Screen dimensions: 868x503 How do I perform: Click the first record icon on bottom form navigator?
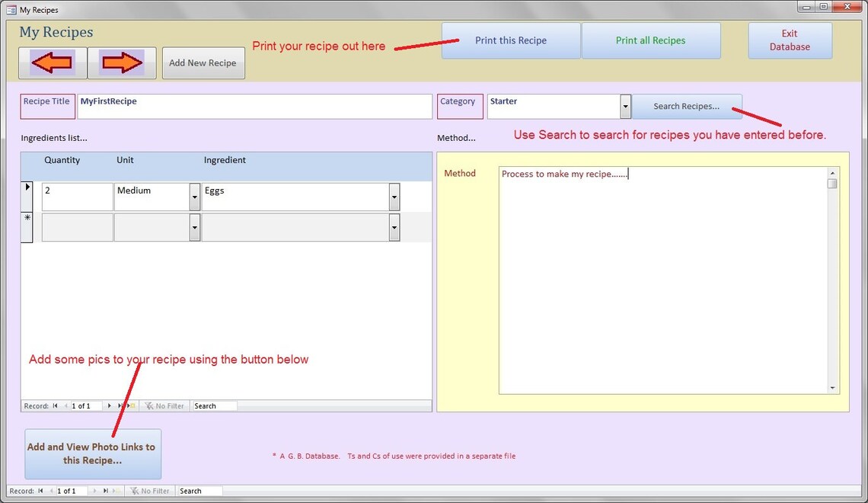tap(40, 491)
